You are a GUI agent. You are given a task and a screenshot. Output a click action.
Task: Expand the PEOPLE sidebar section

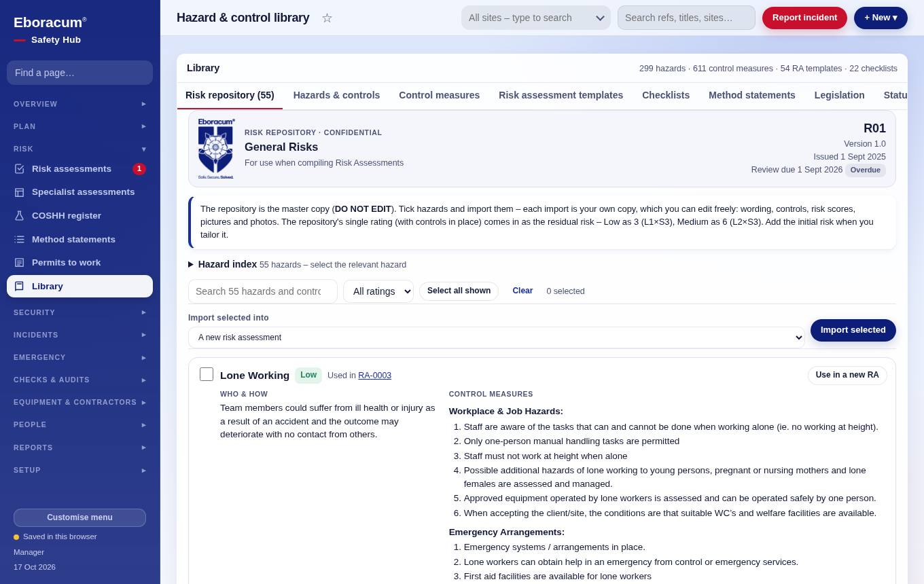tap(79, 424)
